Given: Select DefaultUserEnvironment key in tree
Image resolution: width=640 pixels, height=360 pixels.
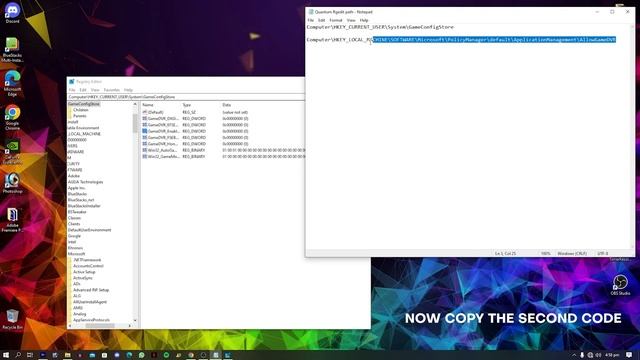Looking at the screenshot, I should coord(89,230).
